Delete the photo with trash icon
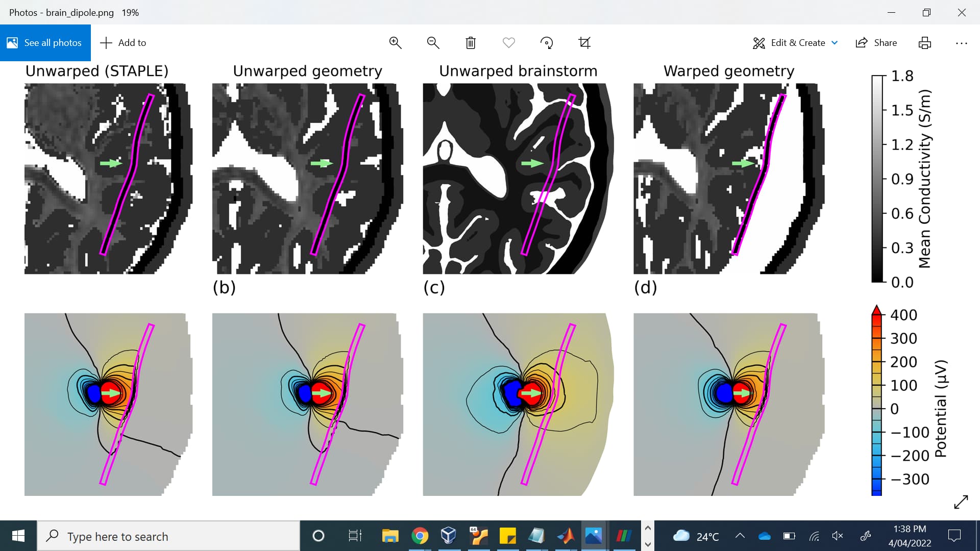 coord(471,43)
